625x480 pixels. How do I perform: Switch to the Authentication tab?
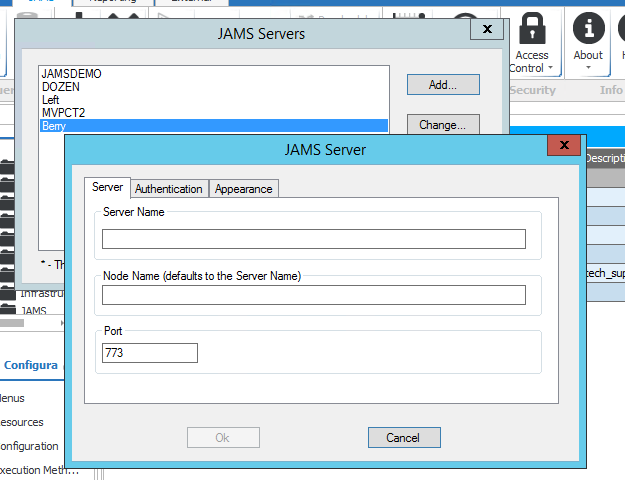pyautogui.click(x=169, y=189)
